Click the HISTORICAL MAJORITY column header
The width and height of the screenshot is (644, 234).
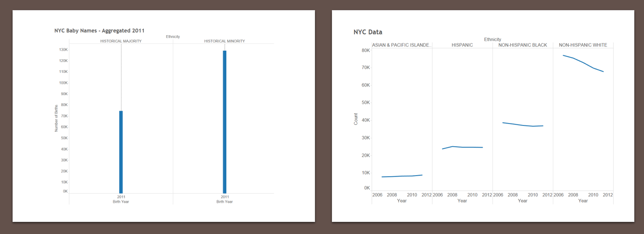click(121, 41)
